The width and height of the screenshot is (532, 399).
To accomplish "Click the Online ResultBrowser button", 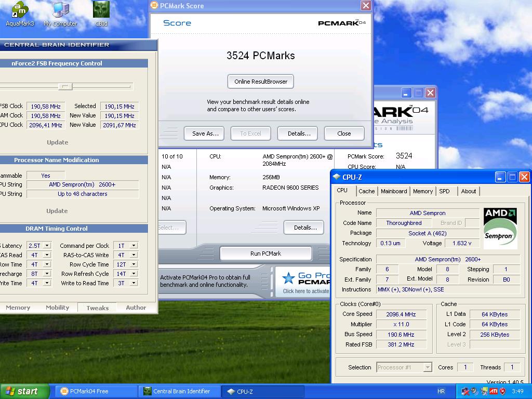I will pos(261,82).
